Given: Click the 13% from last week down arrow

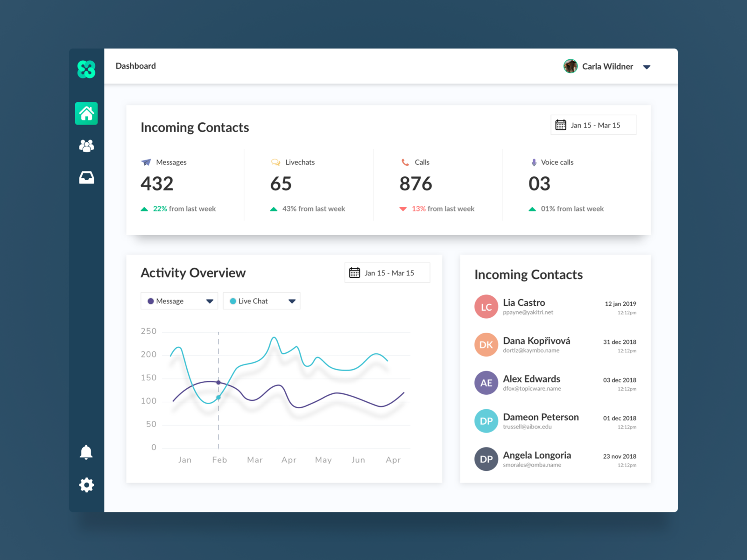Looking at the screenshot, I should [x=403, y=209].
